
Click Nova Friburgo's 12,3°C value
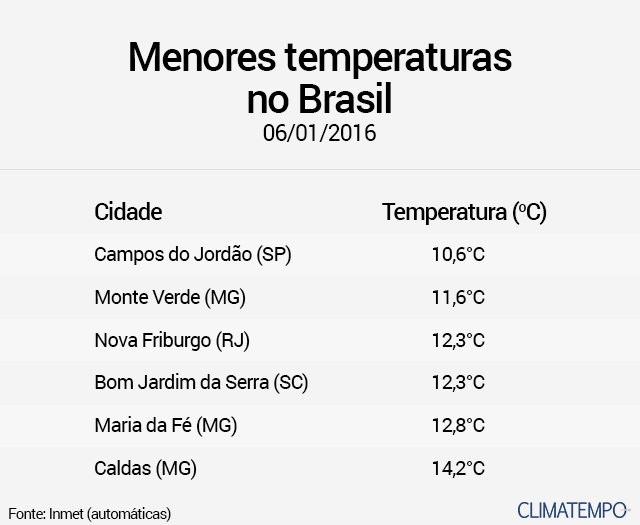(x=458, y=340)
